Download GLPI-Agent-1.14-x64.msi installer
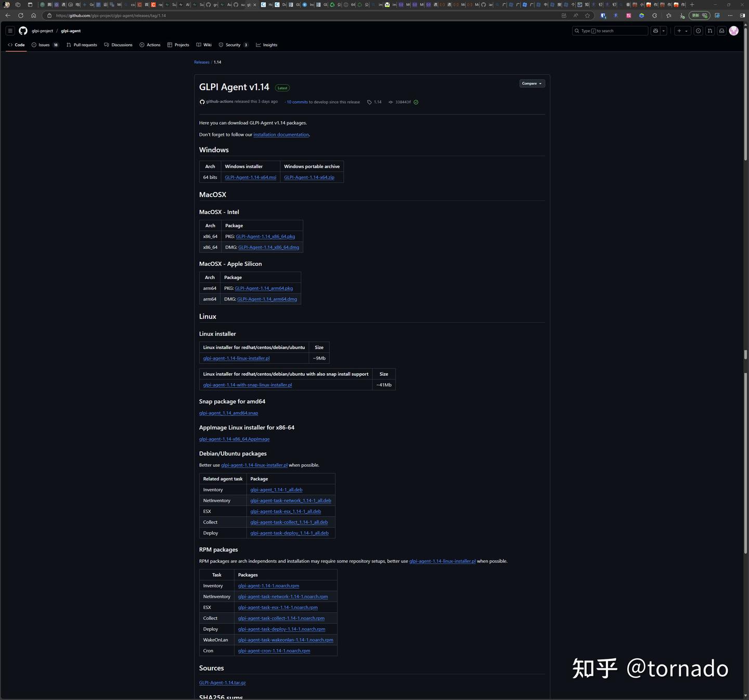 [250, 177]
